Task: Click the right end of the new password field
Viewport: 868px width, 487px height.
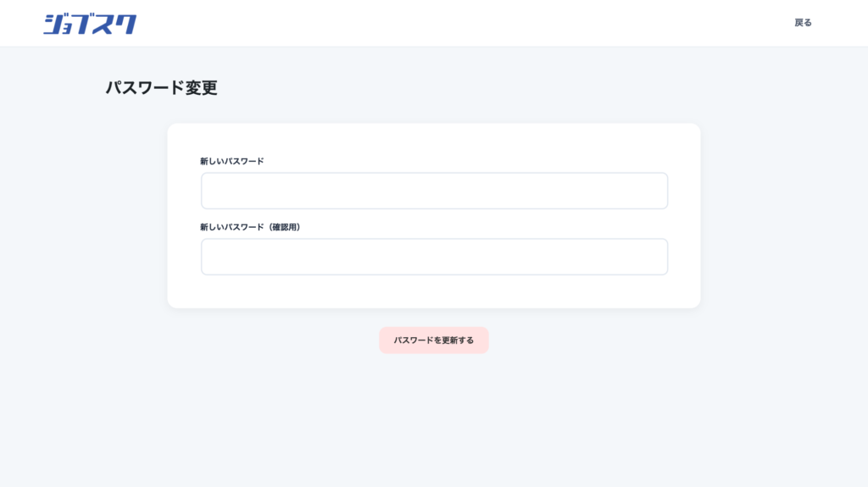Action: pyautogui.click(x=653, y=191)
